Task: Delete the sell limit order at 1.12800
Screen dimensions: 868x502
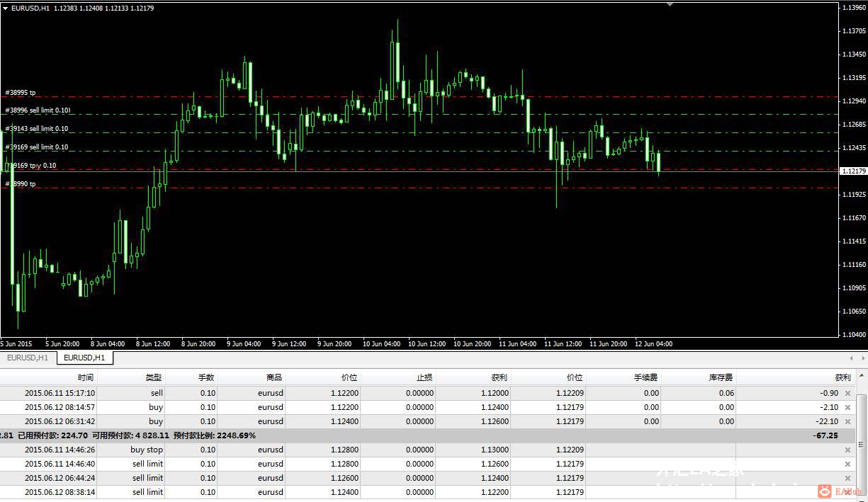Action: pos(847,464)
